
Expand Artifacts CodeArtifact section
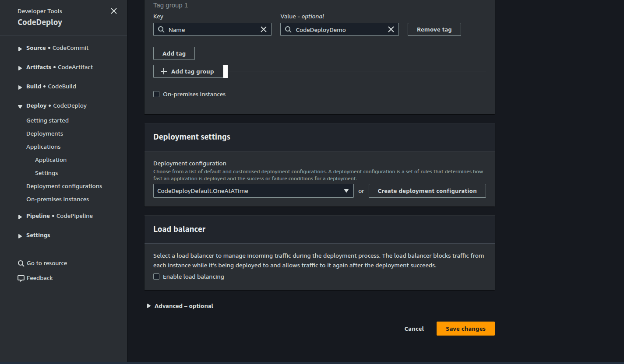(20, 68)
